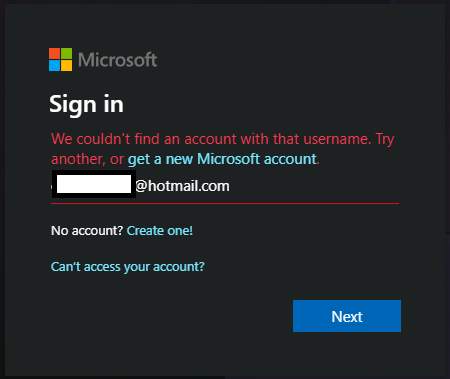Click the blue Next button
This screenshot has height=379, width=450.
(347, 316)
